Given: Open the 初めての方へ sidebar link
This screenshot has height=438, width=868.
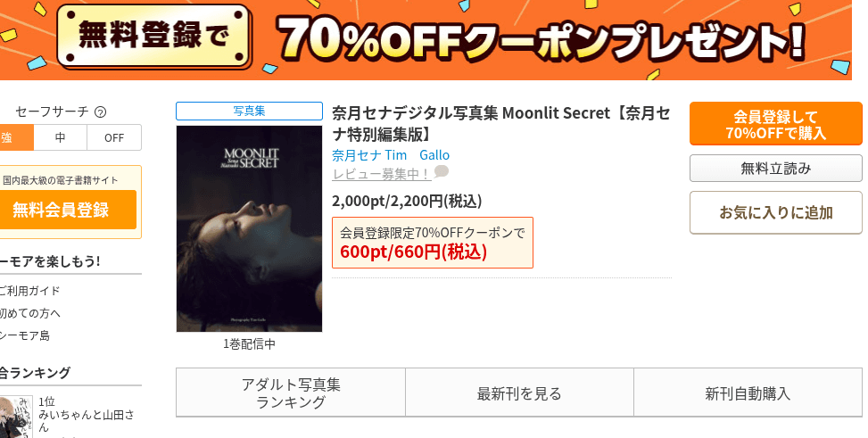Looking at the screenshot, I should [30, 313].
